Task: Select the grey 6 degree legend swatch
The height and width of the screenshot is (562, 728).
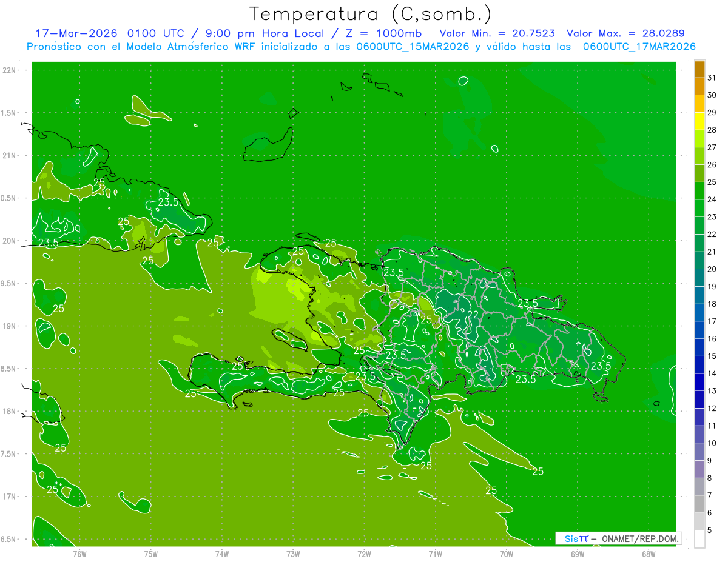Action: click(699, 504)
